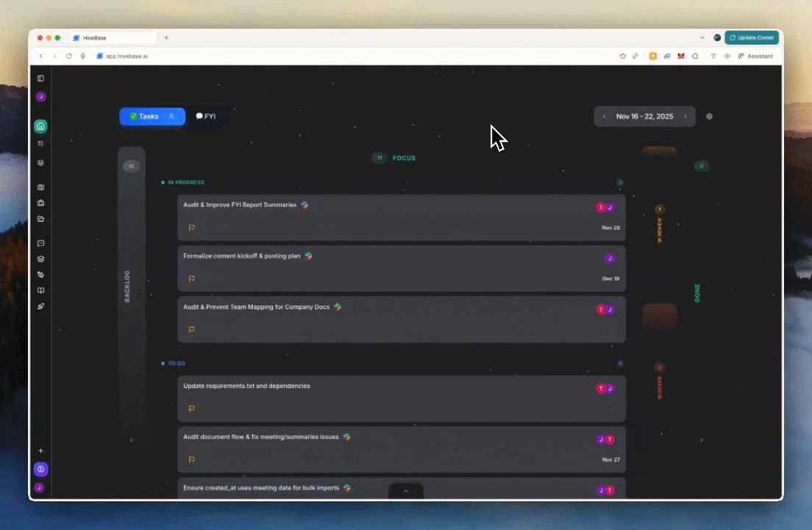Bookmark the page with the star icon
This screenshot has height=530, width=812.
coord(622,56)
